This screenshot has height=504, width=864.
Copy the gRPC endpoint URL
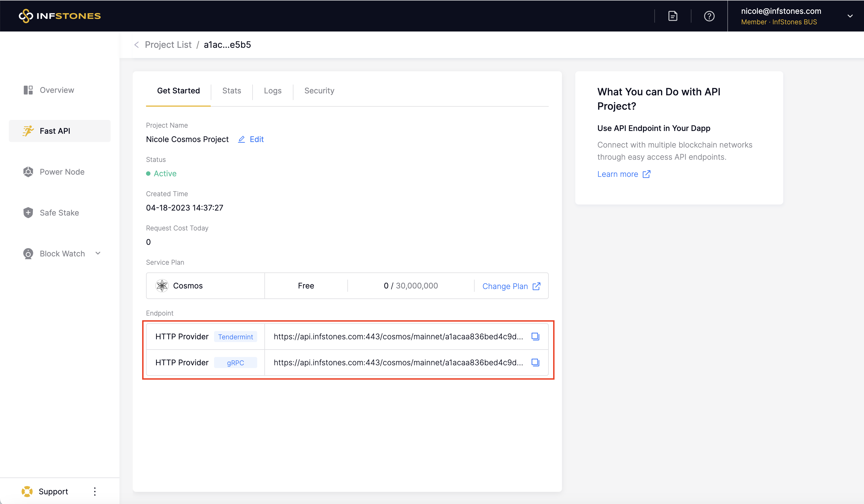[535, 362]
